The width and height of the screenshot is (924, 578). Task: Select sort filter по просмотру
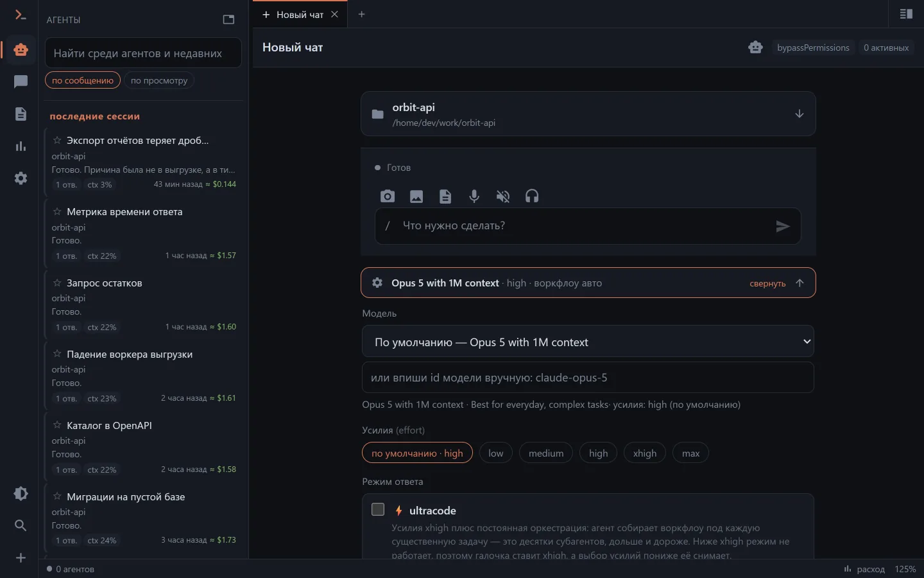click(159, 80)
